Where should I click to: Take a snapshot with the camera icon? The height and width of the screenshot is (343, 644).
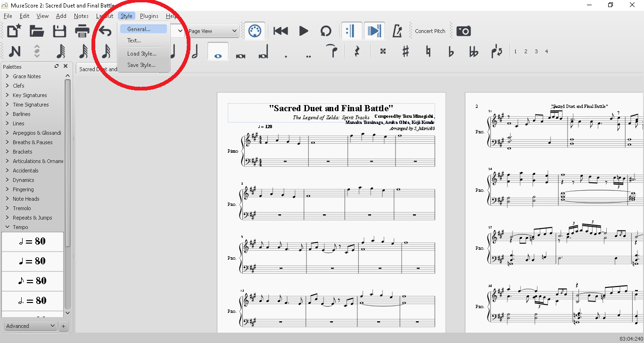[463, 31]
